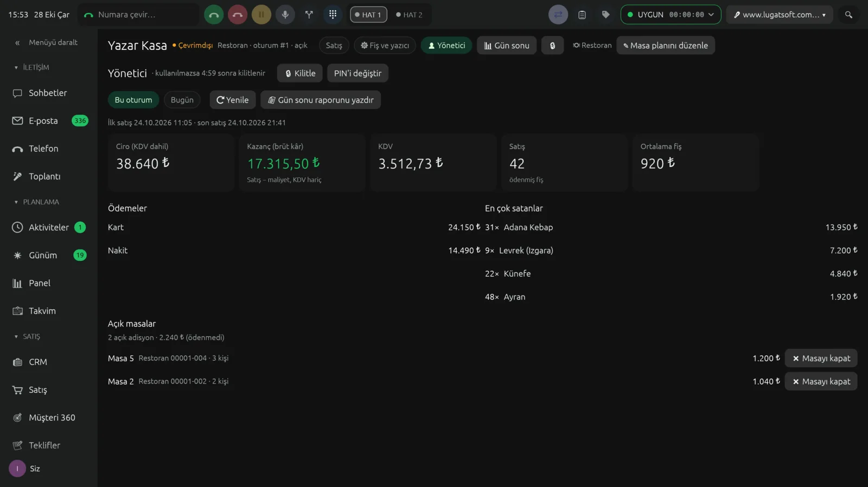Click the Teklifler sidebar icon
Image resolution: width=868 pixels, height=487 pixels.
(17, 445)
